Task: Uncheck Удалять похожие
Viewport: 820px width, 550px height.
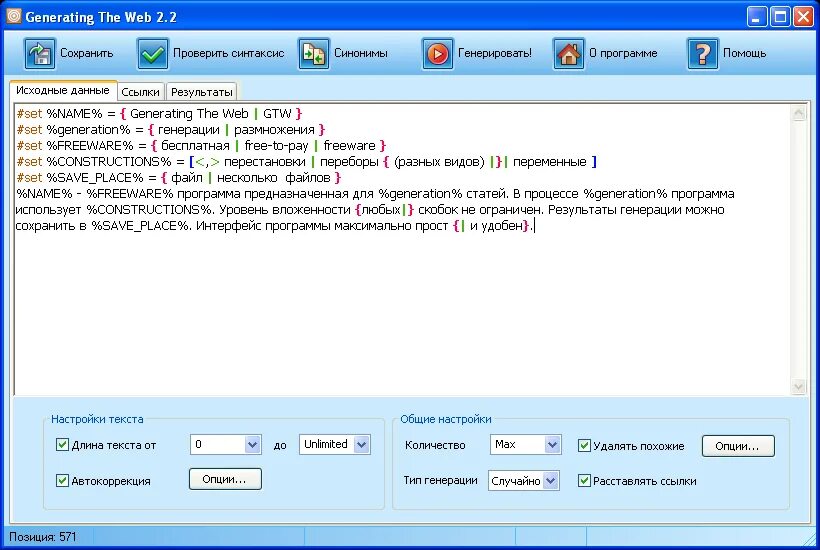Action: pyautogui.click(x=584, y=445)
